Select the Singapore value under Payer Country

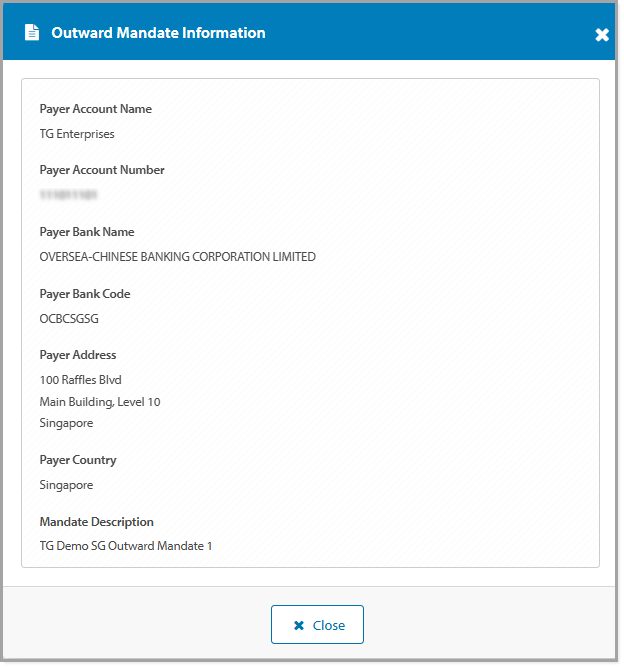(66, 485)
